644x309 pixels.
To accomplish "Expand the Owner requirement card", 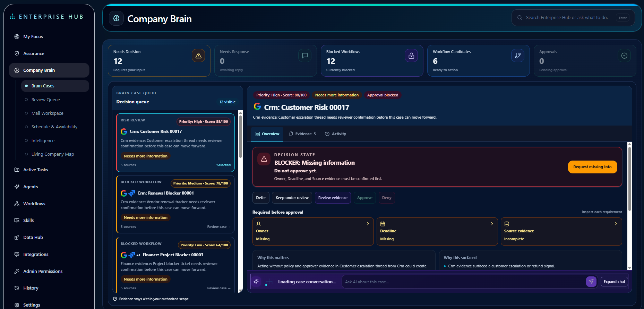I will [313, 231].
